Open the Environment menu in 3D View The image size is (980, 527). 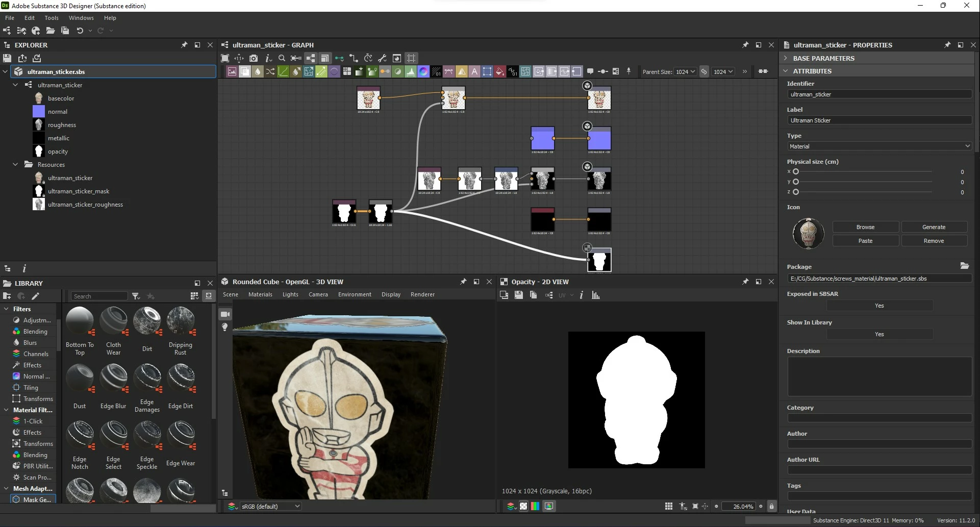(355, 294)
